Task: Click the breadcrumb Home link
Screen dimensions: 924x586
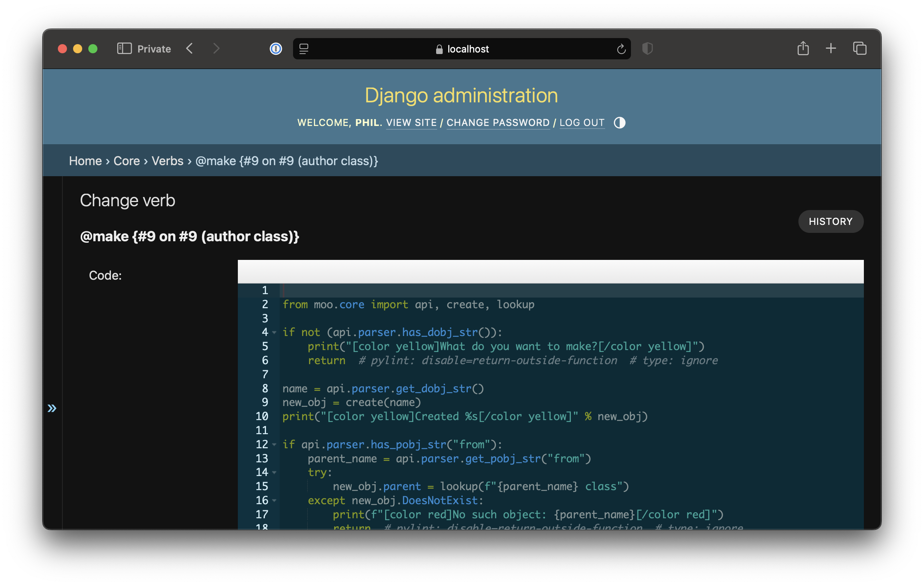Action: (86, 160)
